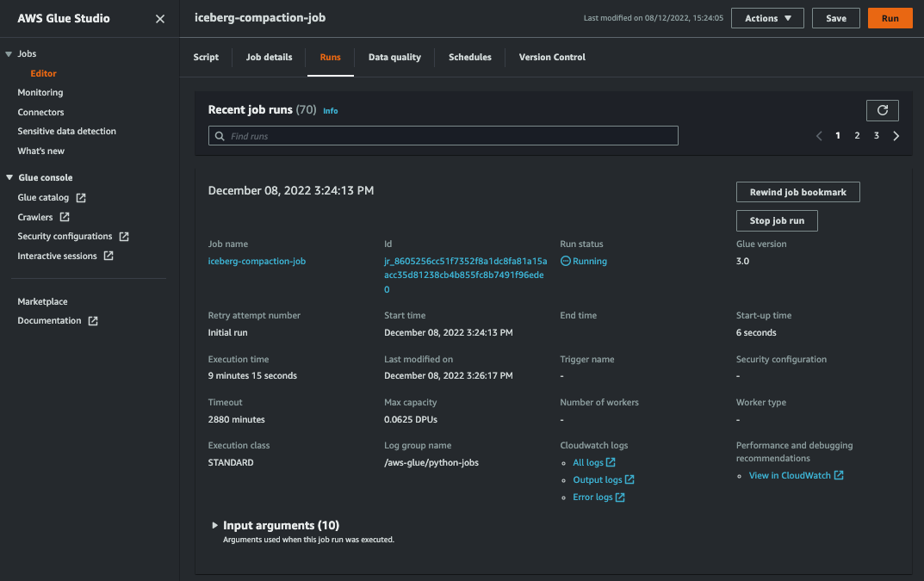This screenshot has height=581, width=924.
Task: Click the '/aws-glue/python-jobs' log group name
Action: [x=431, y=462]
